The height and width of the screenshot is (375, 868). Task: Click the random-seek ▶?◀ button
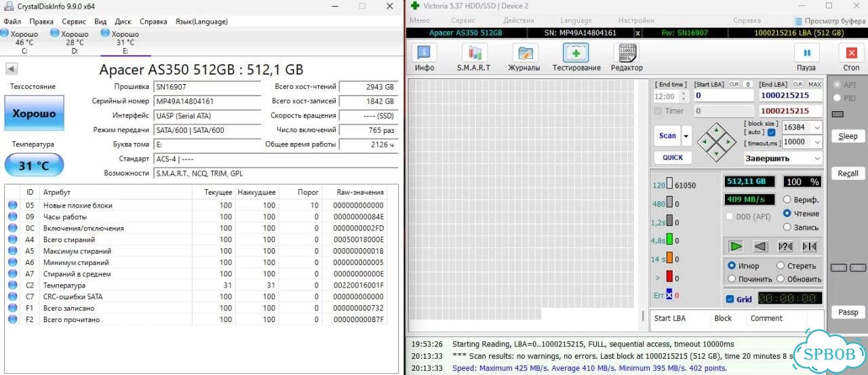pyautogui.click(x=785, y=246)
